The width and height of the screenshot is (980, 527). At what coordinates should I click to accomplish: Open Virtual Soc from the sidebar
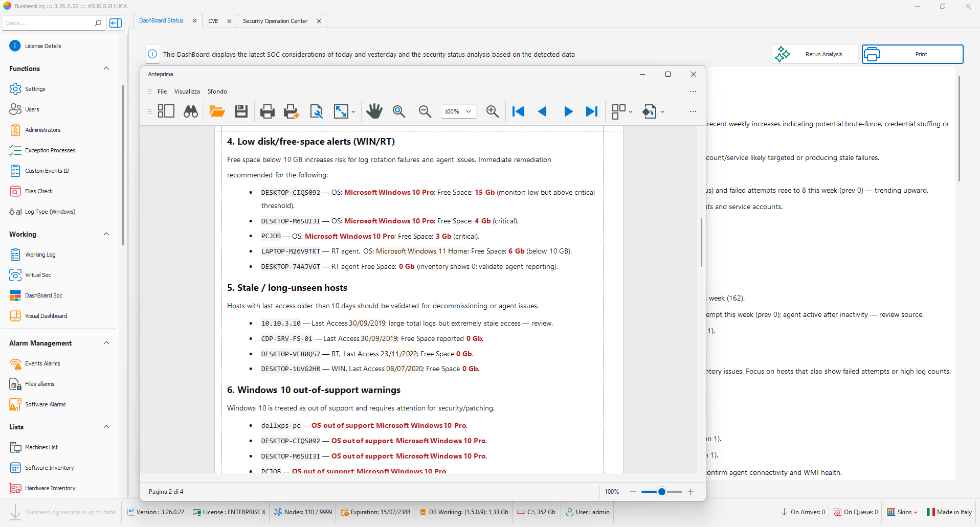[x=38, y=275]
